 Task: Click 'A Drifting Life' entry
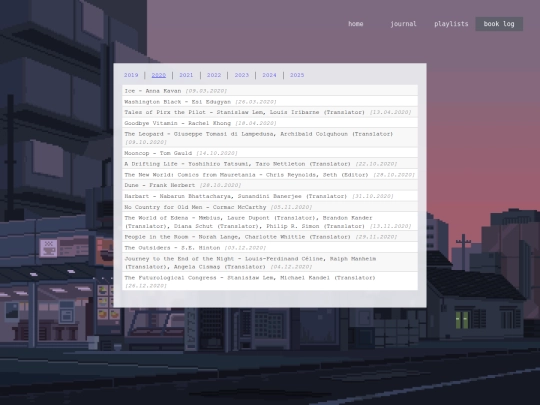(270, 164)
